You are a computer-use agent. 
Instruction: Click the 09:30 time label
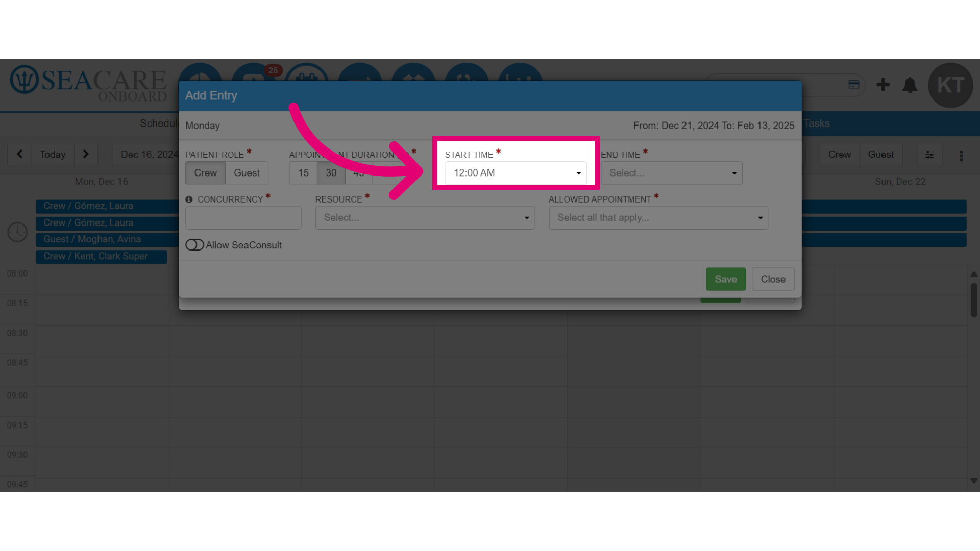pos(17,455)
